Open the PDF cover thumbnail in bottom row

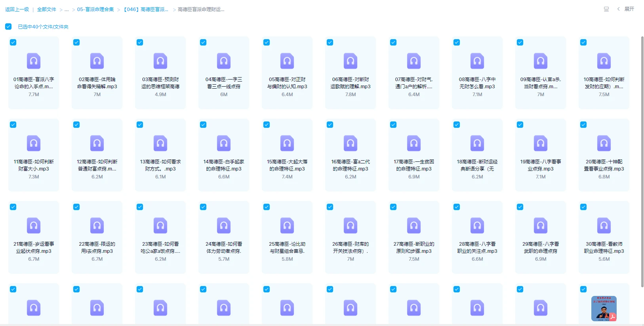604,309
